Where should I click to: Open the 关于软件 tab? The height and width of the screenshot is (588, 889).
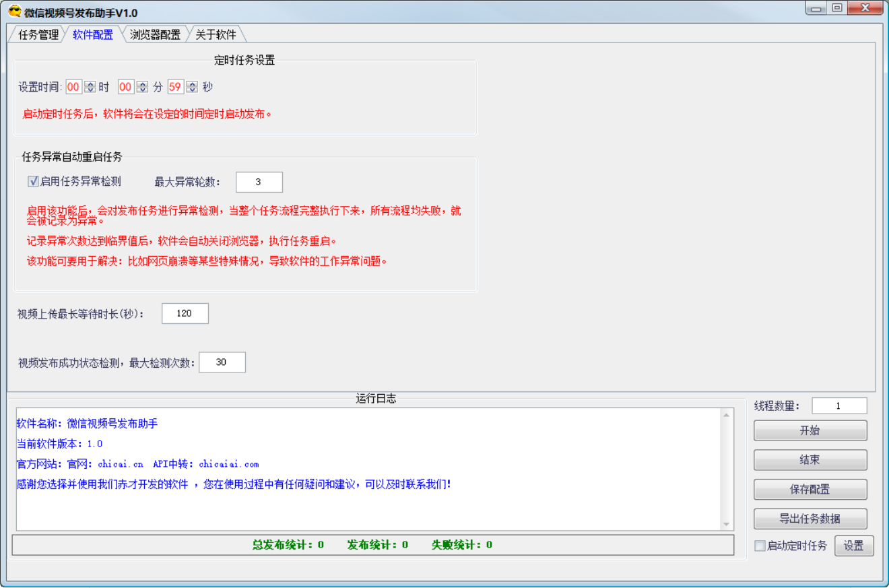click(216, 35)
